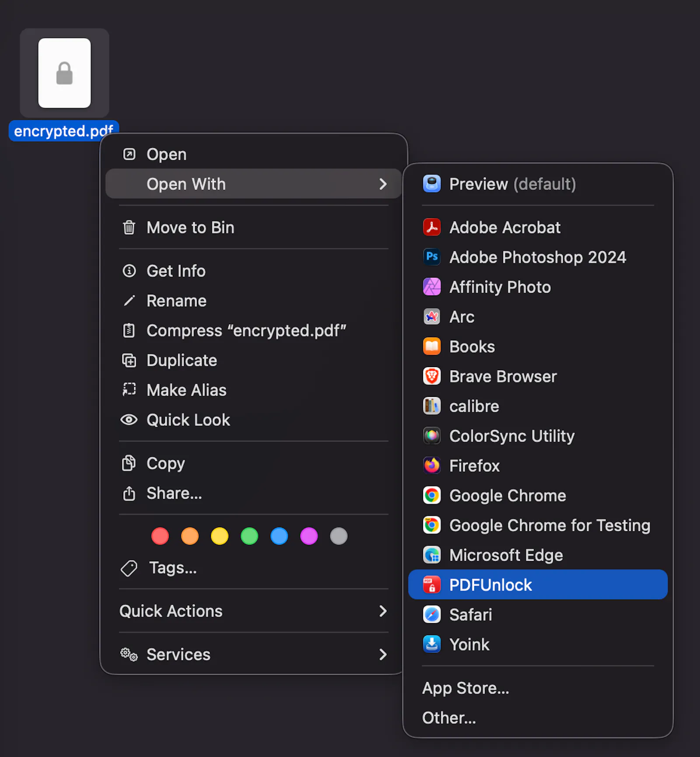The width and height of the screenshot is (700, 757).
Task: Click the Affinity Photo icon
Action: tap(432, 287)
